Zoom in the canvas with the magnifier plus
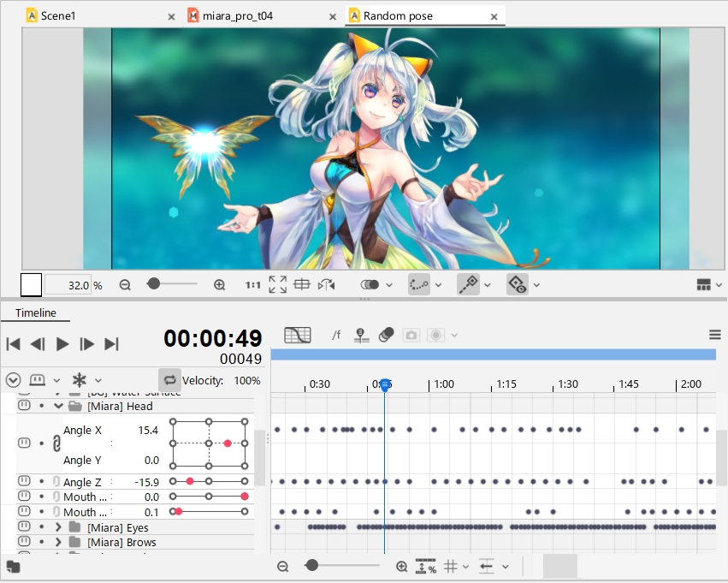 click(219, 285)
